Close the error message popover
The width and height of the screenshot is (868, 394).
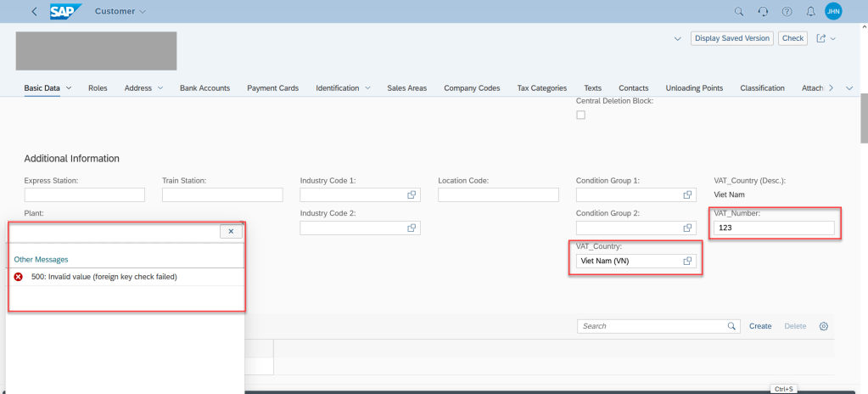[x=231, y=231]
